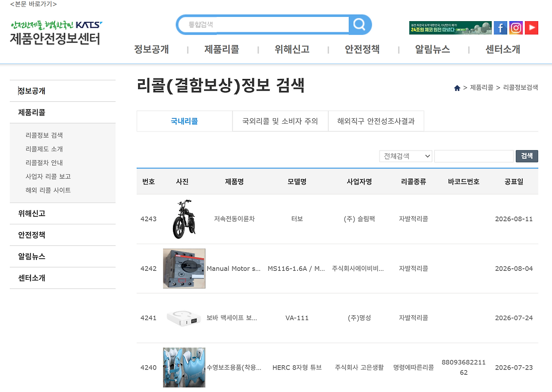552x392 pixels.
Task: Click model name MS116-1.6A / M...
Action: tap(296, 269)
